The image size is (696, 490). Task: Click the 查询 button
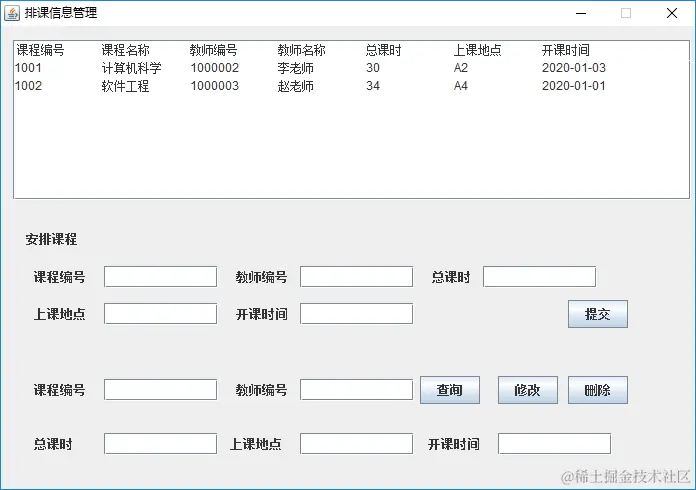tap(450, 390)
